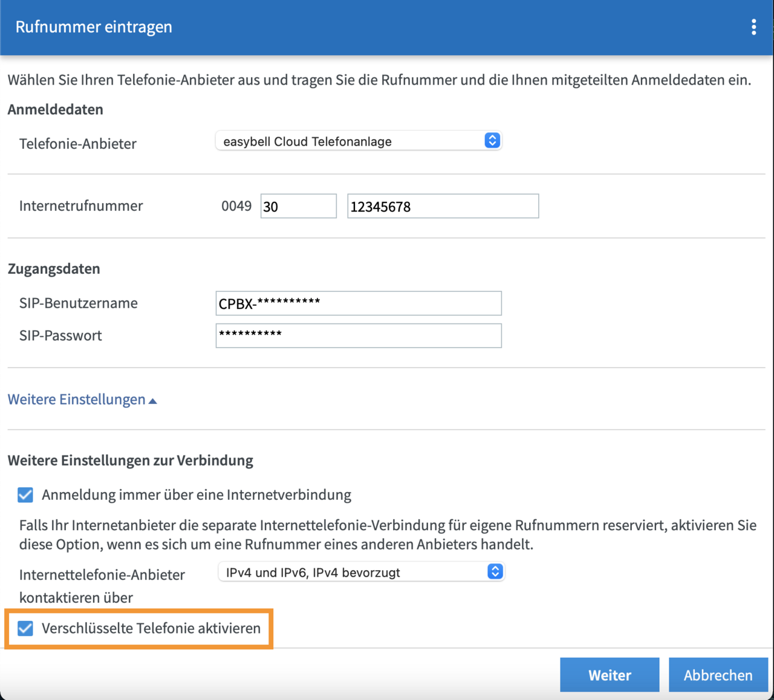Select the SIP-Passwort input field
The width and height of the screenshot is (774, 700).
(x=359, y=336)
